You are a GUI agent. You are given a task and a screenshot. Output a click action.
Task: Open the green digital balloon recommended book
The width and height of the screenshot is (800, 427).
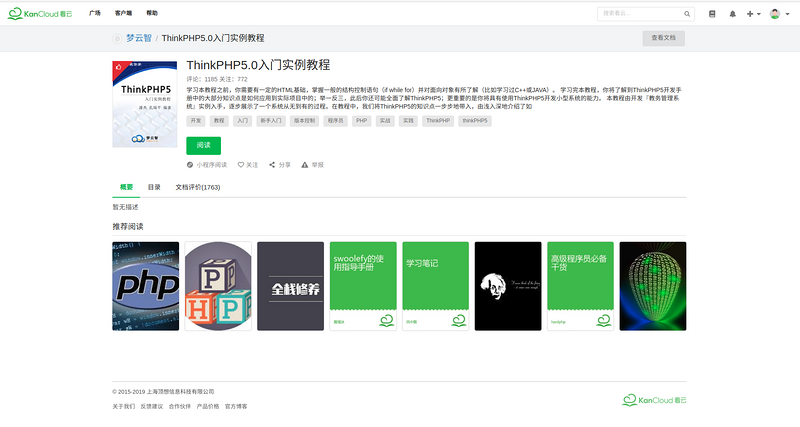click(x=653, y=286)
